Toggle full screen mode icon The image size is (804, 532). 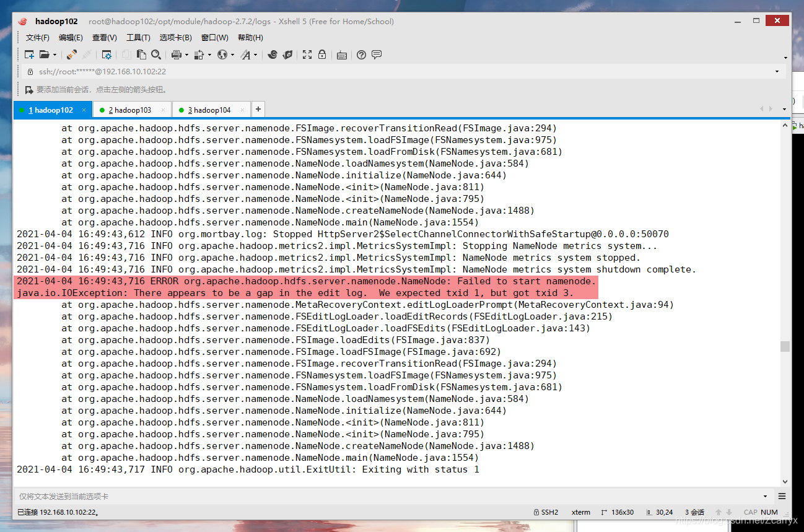307,55
